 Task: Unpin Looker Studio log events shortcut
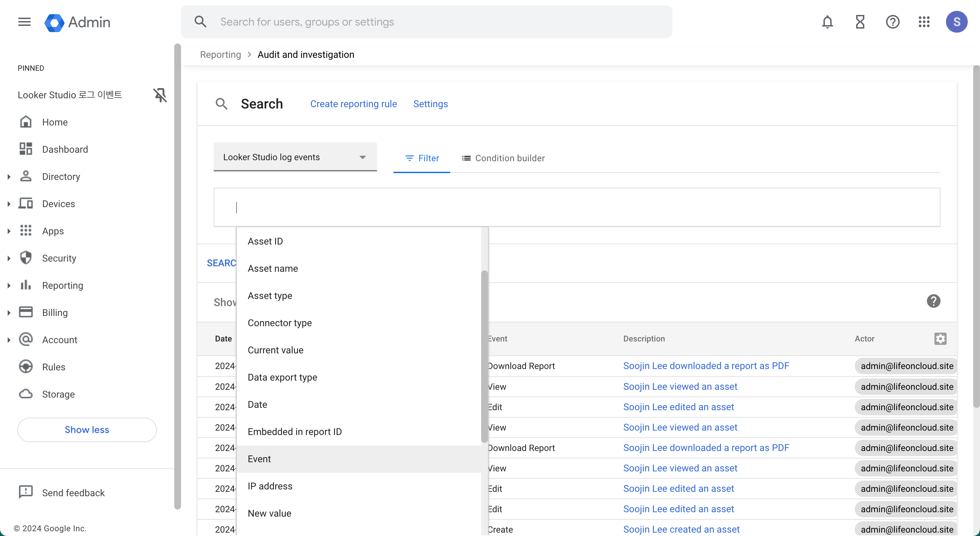point(160,95)
